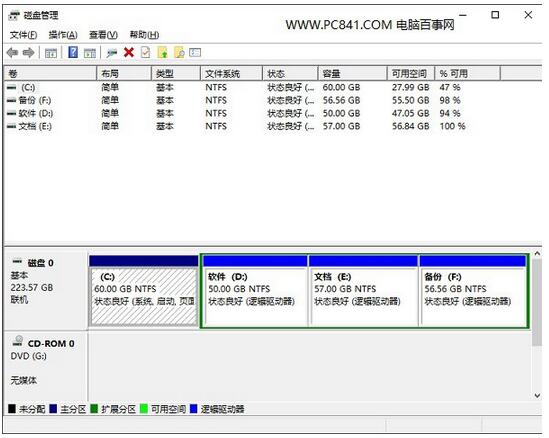
Task: Click the folder with magnifier icon
Action: [179, 53]
